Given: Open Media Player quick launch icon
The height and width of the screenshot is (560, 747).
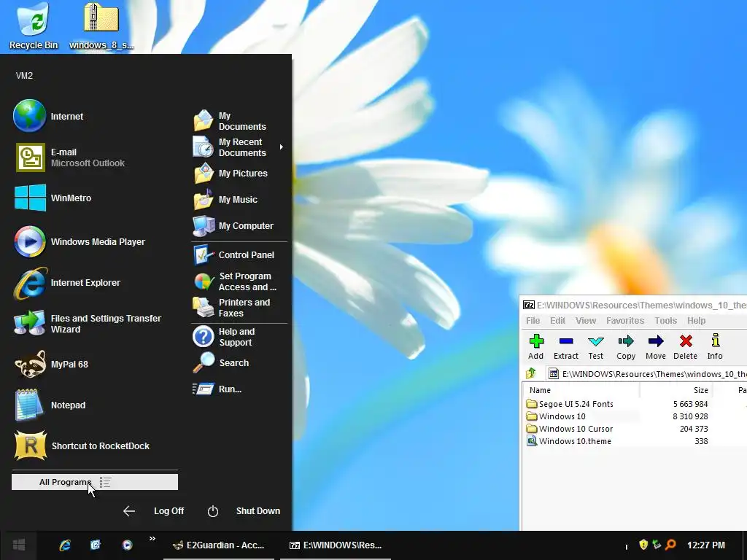Looking at the screenshot, I should [127, 545].
